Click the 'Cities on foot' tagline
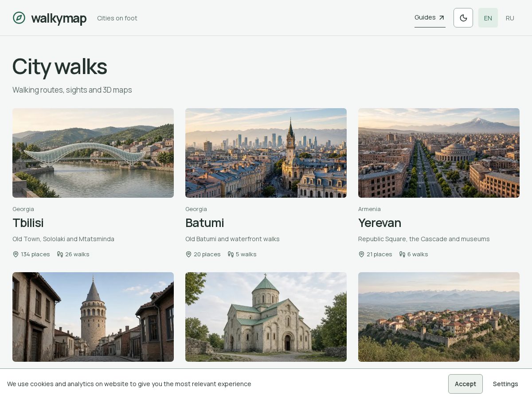 (x=117, y=18)
